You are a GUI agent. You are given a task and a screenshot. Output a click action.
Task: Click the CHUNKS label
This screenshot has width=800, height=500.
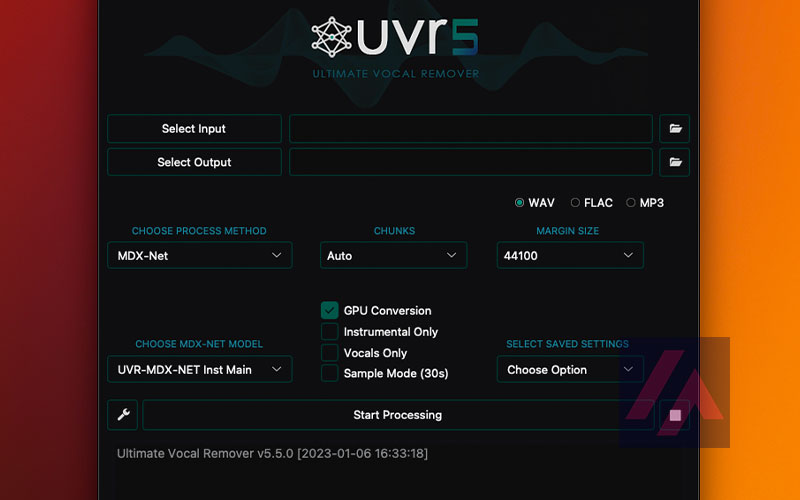click(x=394, y=231)
